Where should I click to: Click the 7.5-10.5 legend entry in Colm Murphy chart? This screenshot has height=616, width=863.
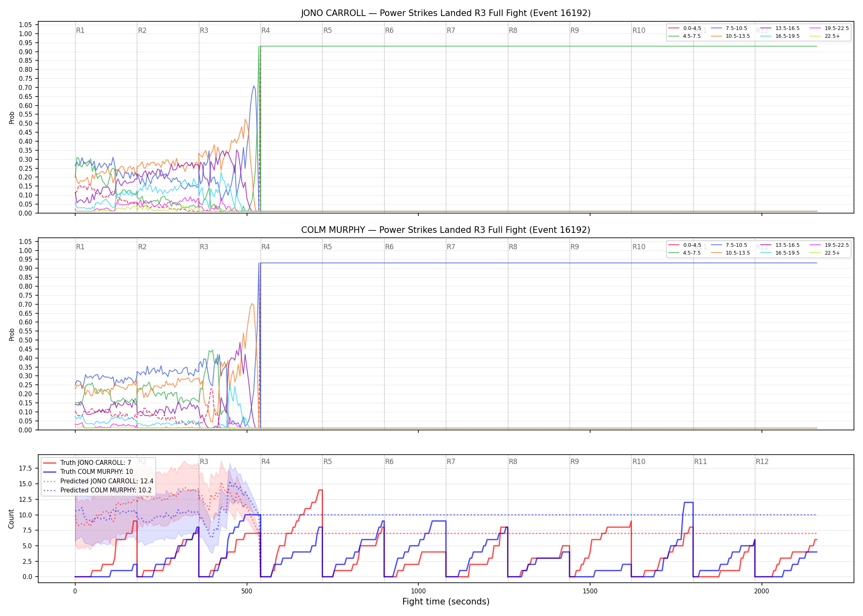[x=729, y=245]
